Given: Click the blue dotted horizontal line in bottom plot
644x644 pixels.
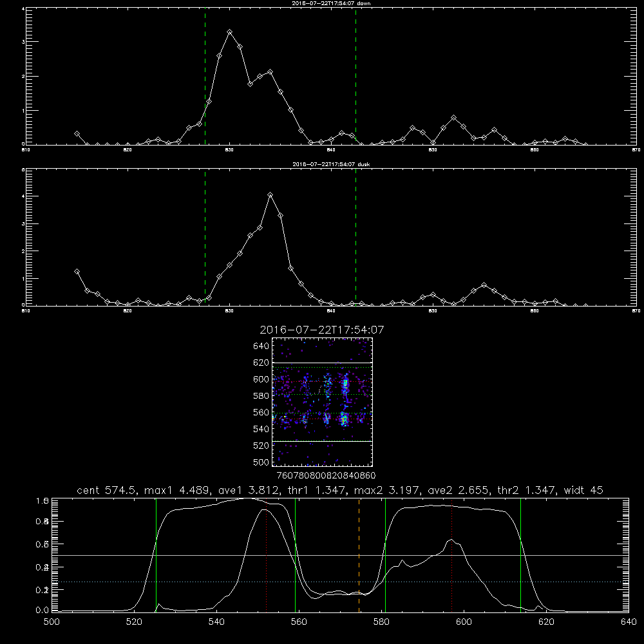Looking at the screenshot, I should coord(340,582).
